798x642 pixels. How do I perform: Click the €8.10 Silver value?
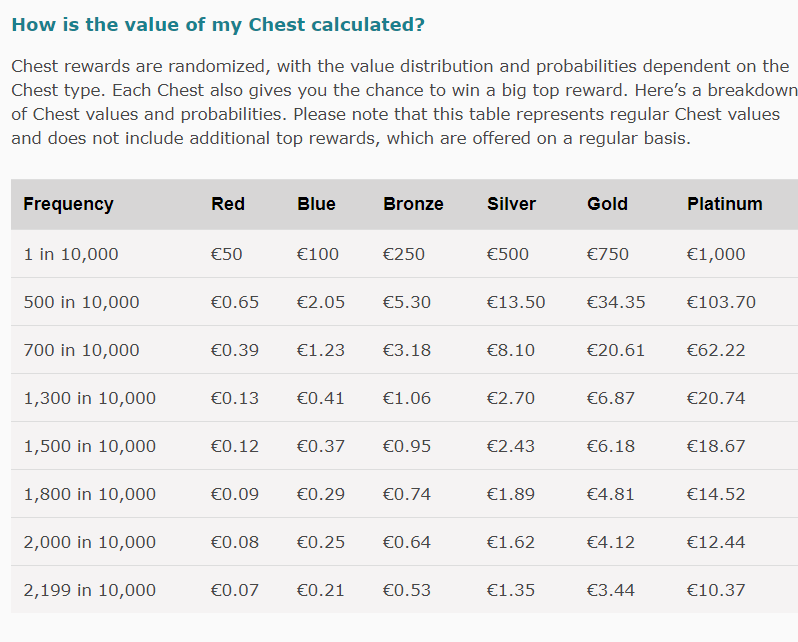pos(511,350)
